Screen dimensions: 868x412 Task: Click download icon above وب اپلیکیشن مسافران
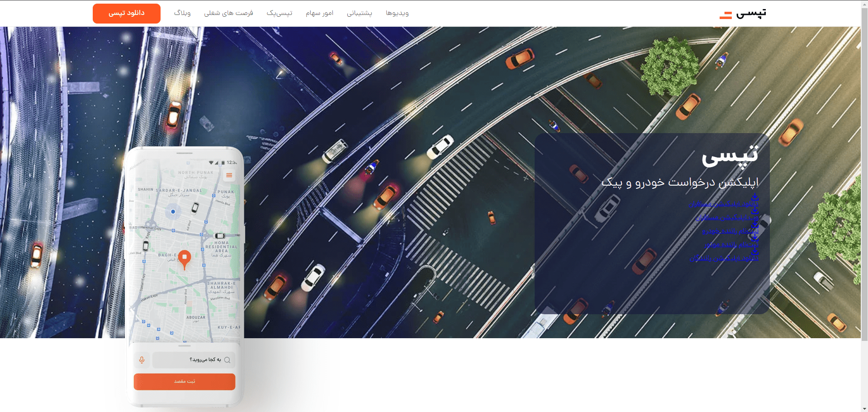755,211
